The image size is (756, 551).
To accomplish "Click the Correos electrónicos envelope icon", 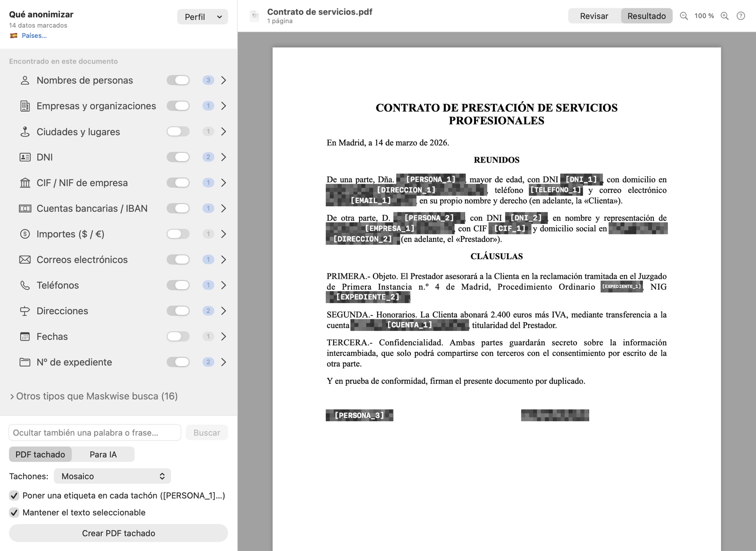I will [25, 260].
